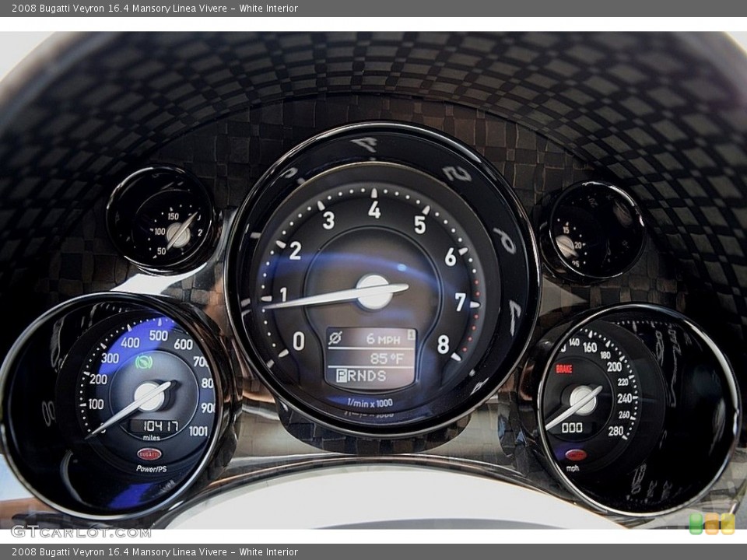Click the '150' mark on small left gauge
The image size is (747, 560).
coord(173,217)
